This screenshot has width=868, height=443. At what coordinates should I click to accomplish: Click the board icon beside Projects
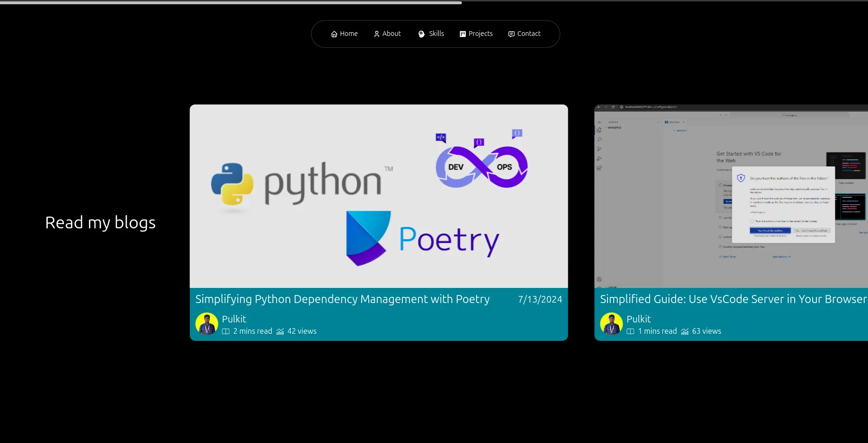[x=463, y=34]
